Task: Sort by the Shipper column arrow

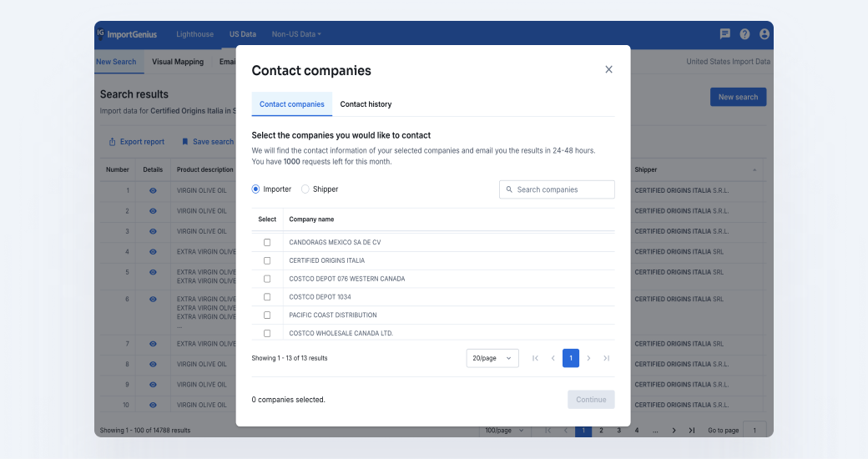Action: pyautogui.click(x=754, y=170)
